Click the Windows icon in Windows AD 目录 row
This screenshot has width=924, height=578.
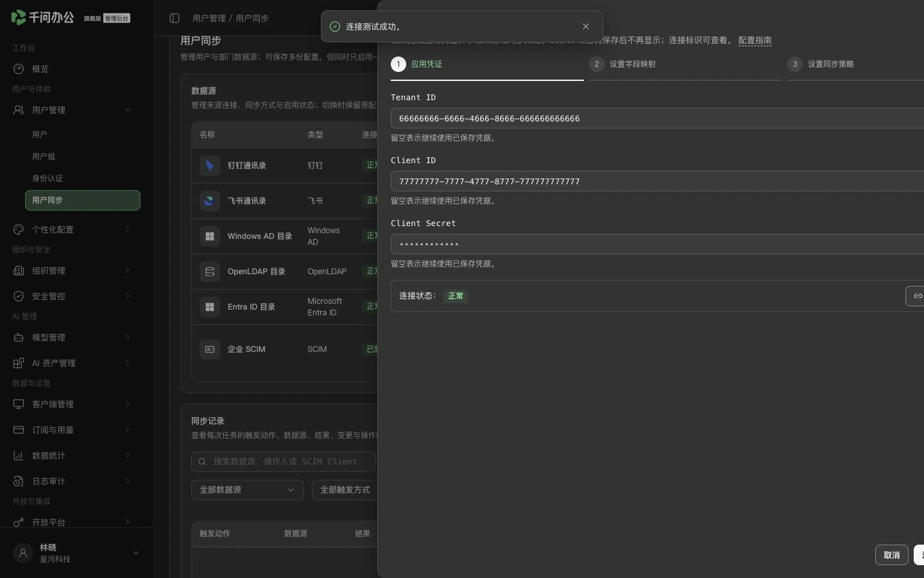209,236
